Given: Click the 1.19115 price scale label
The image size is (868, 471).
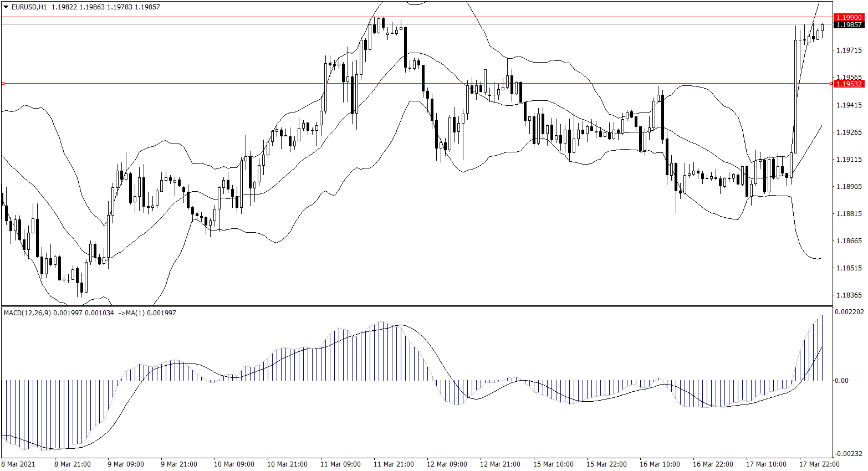Looking at the screenshot, I should tap(849, 160).
